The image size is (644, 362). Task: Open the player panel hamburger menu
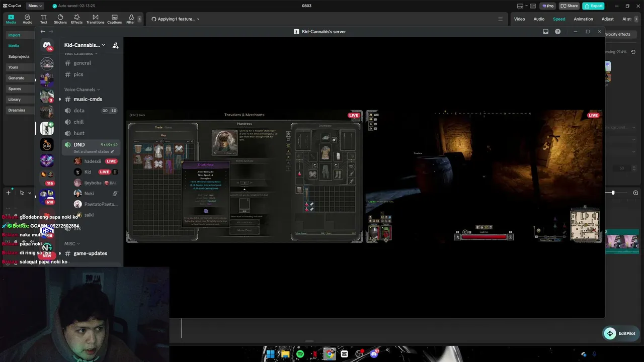click(500, 19)
